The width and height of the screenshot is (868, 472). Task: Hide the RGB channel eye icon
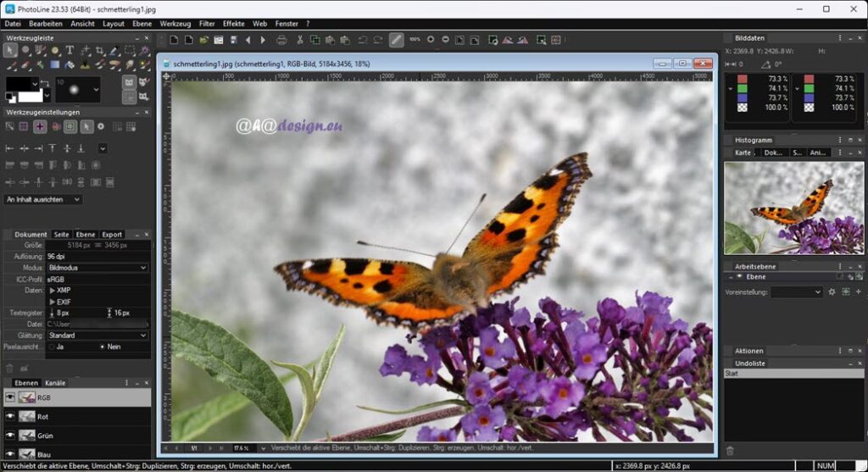point(10,397)
